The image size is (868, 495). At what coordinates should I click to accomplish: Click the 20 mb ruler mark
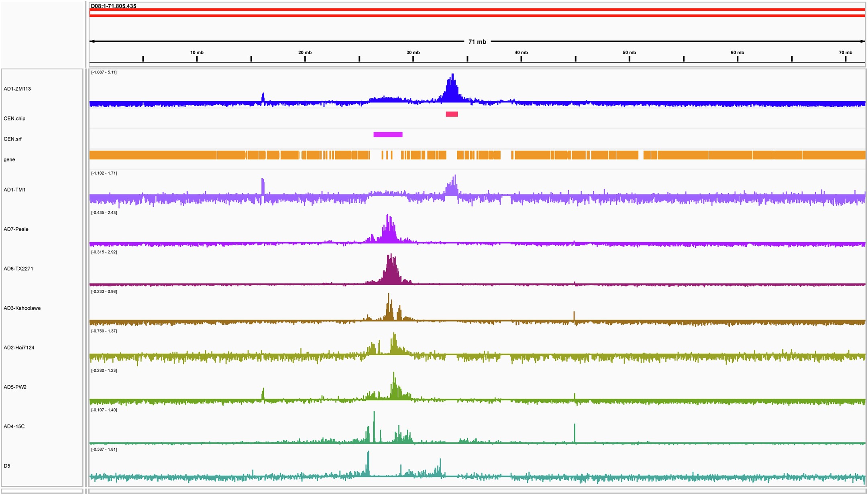pos(305,53)
